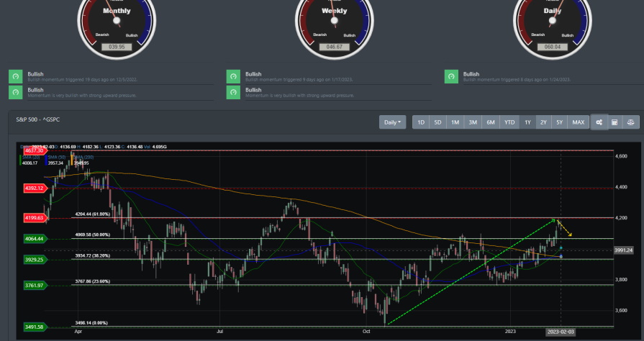Select the 6M range

[491, 122]
